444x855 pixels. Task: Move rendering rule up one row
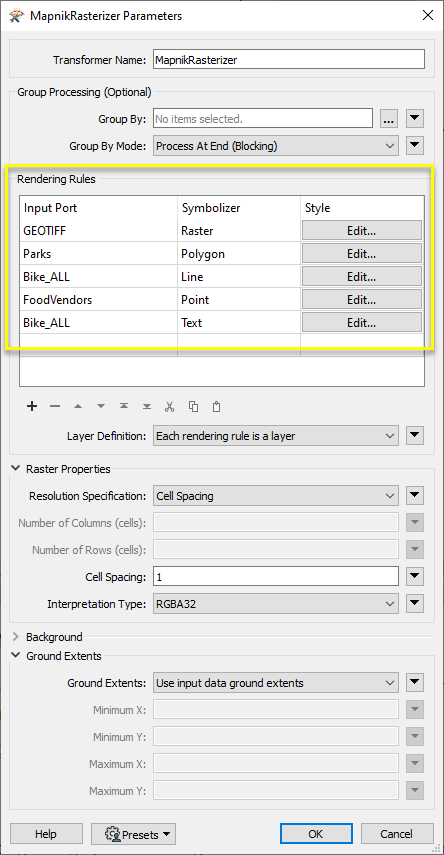point(77,406)
